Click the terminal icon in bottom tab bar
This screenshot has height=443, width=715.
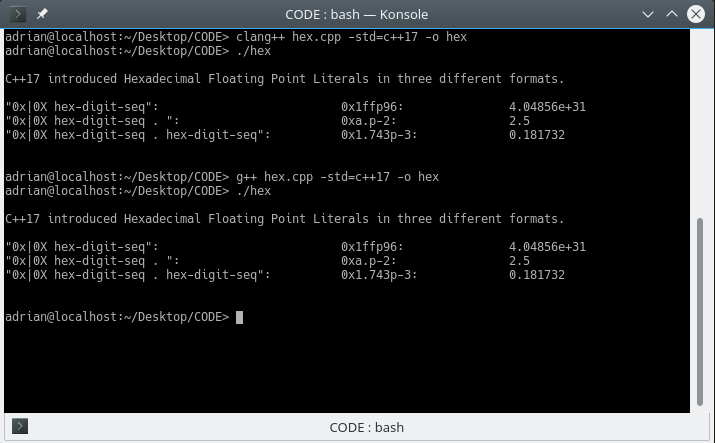[20, 427]
